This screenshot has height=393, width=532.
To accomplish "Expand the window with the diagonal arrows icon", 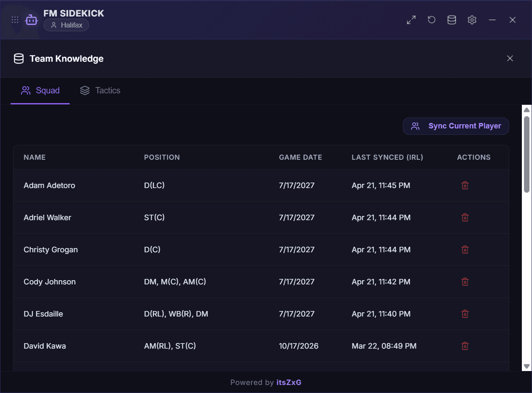I will click(x=411, y=20).
